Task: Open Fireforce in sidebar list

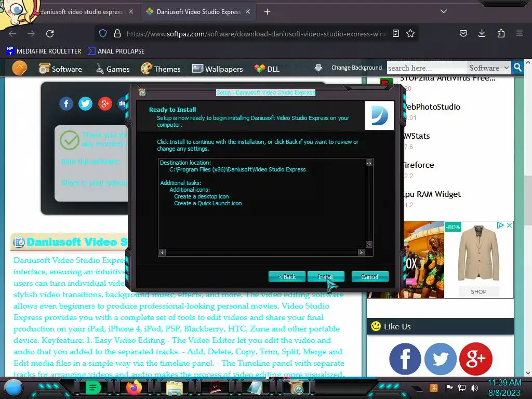Action: 419,165
